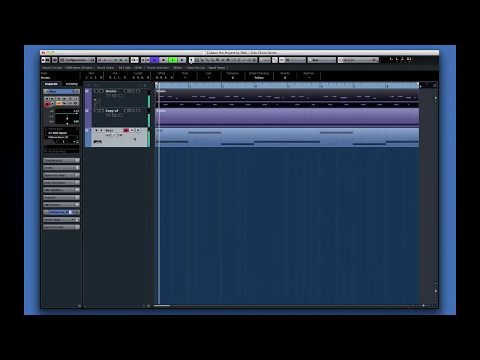The width and height of the screenshot is (480, 360).
Task: Expand the Chords inspector section
Action: (x=61, y=168)
